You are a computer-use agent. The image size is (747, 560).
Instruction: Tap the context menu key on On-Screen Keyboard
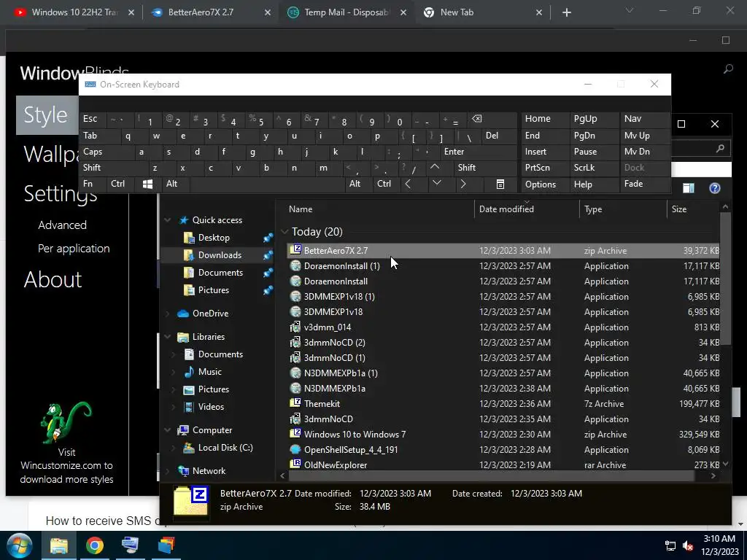coord(500,184)
